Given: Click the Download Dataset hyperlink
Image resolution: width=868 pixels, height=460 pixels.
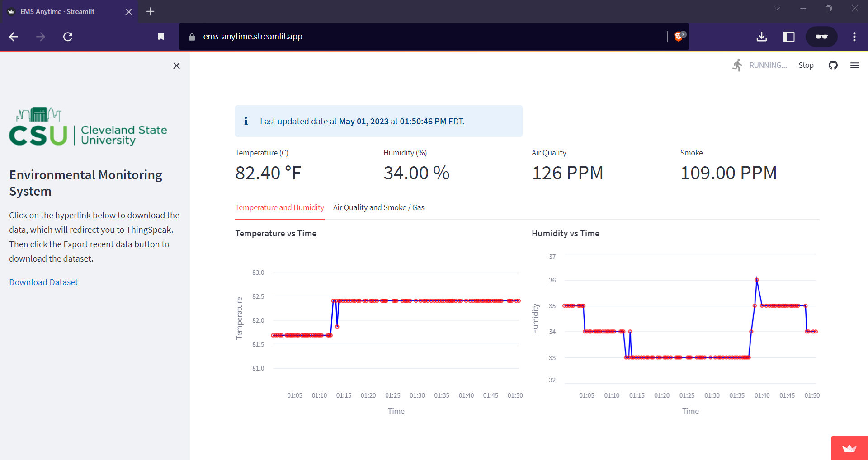Looking at the screenshot, I should tap(43, 282).
